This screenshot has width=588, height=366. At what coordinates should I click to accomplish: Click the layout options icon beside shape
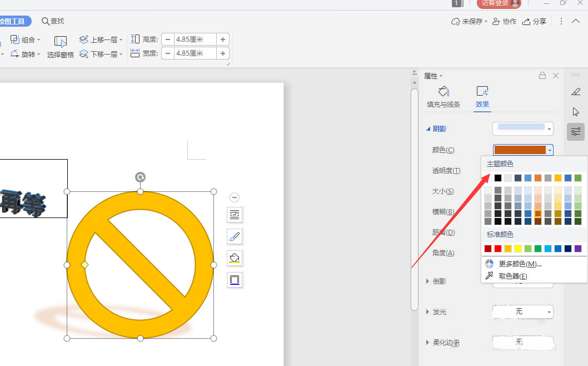tap(235, 215)
